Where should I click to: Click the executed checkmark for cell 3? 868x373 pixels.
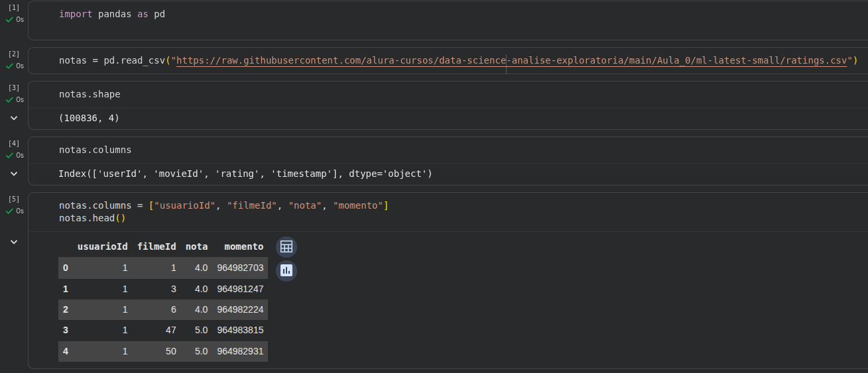point(10,100)
